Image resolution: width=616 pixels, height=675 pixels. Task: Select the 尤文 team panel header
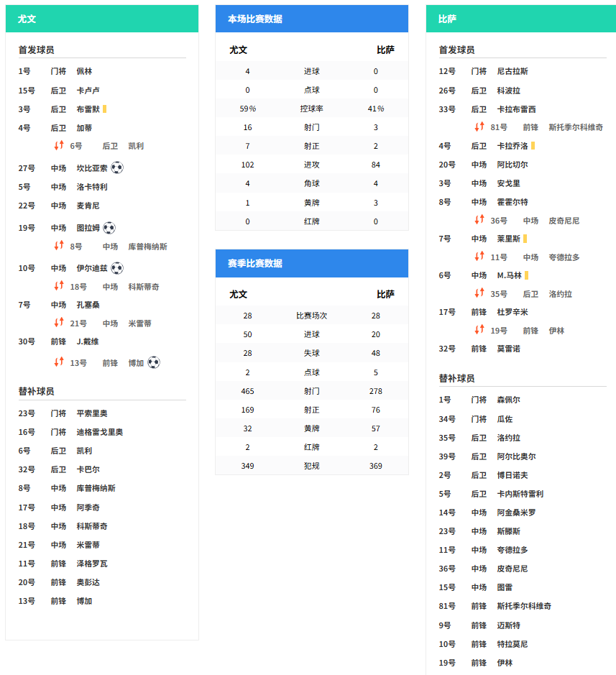point(102,19)
